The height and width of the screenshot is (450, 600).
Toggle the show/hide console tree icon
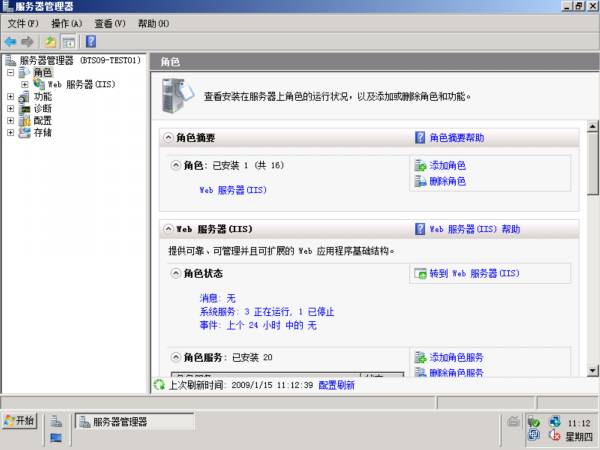pos(68,42)
